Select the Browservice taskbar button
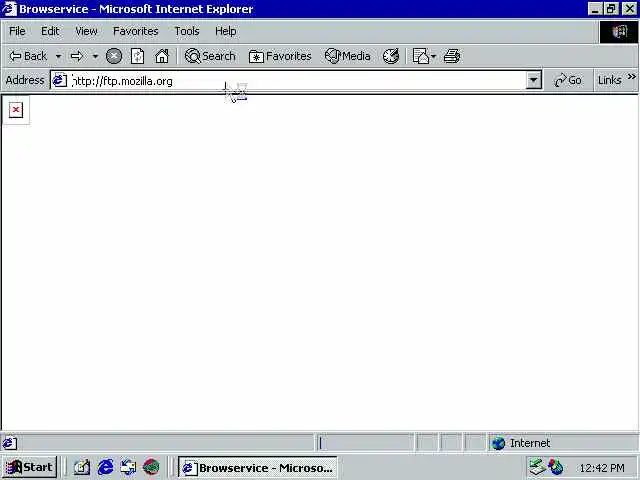This screenshot has width=640, height=480. 258,467
